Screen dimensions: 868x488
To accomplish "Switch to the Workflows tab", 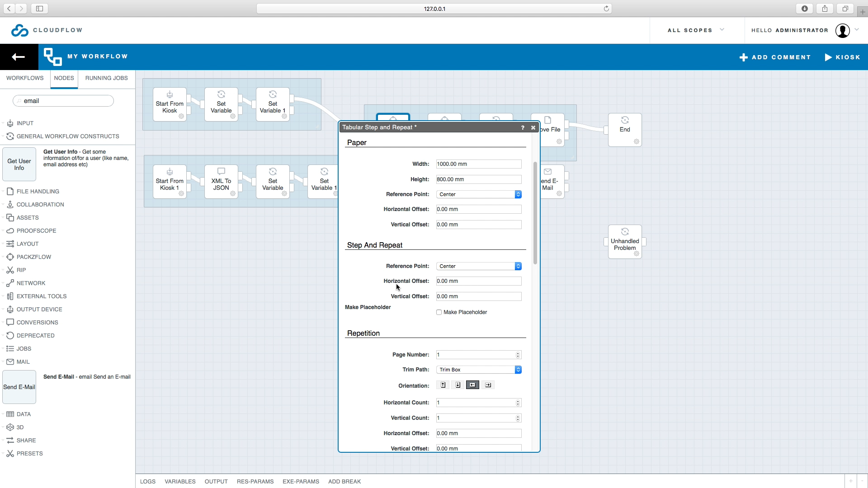I will [25, 78].
